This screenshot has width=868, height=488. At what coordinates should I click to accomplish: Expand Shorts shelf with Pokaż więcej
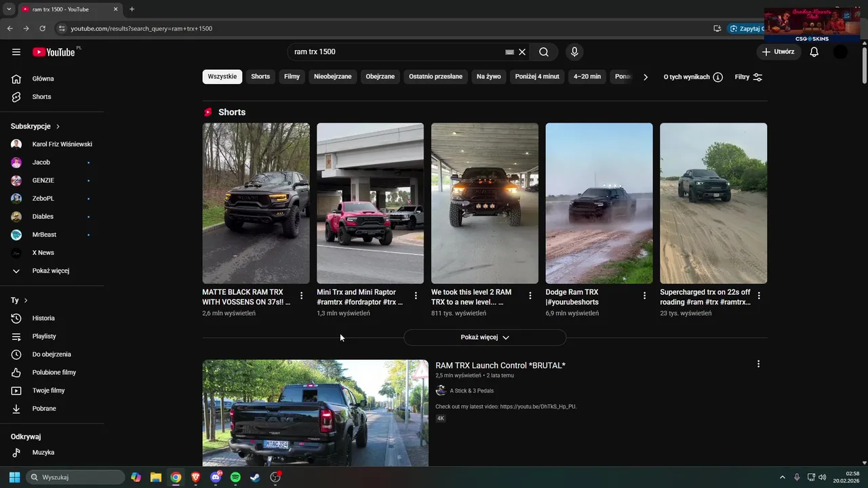485,338
